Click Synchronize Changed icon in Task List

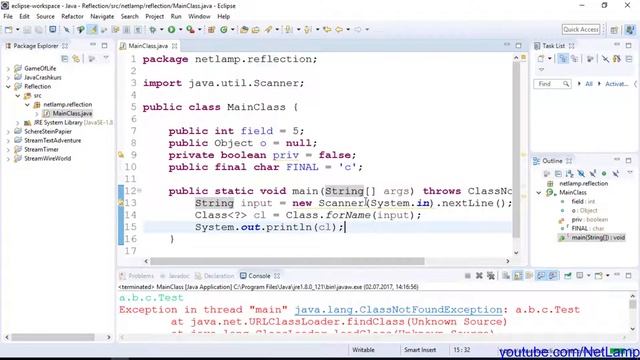point(617,59)
